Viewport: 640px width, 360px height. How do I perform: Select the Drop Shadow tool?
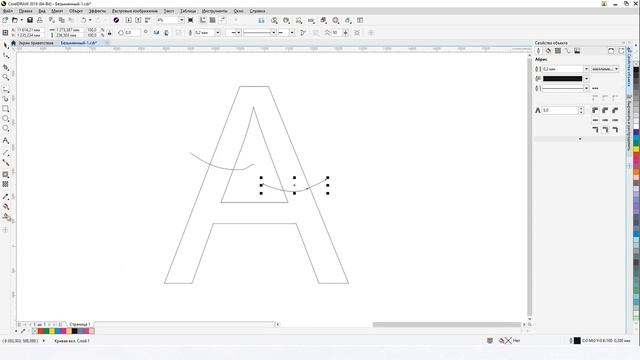(6, 174)
